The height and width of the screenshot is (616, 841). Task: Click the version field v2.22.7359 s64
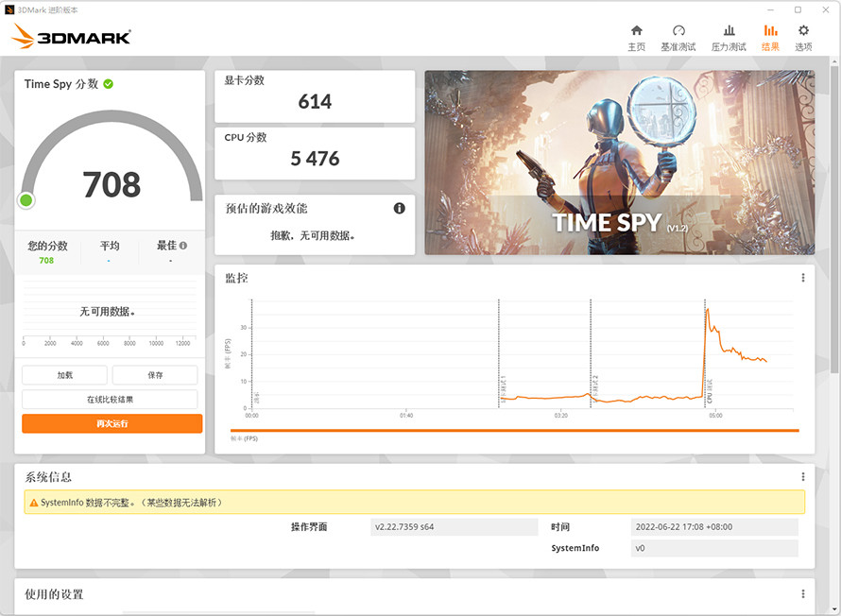(x=454, y=527)
